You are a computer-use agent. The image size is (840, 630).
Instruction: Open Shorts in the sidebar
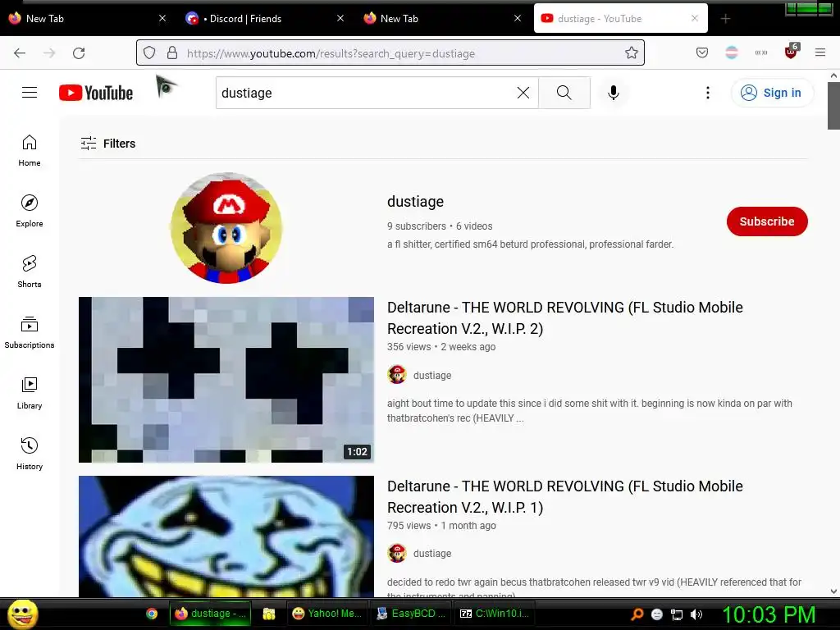click(30, 272)
